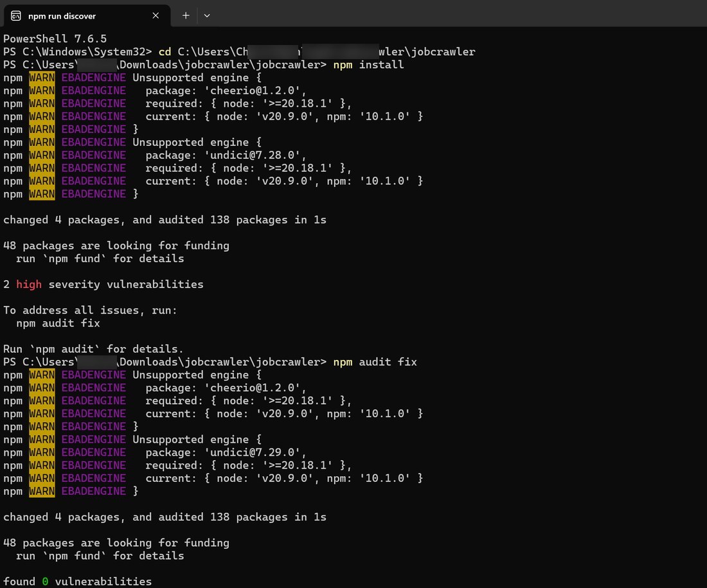707x588 pixels.
Task: Open a new terminal tab with plus
Action: pyautogui.click(x=186, y=16)
